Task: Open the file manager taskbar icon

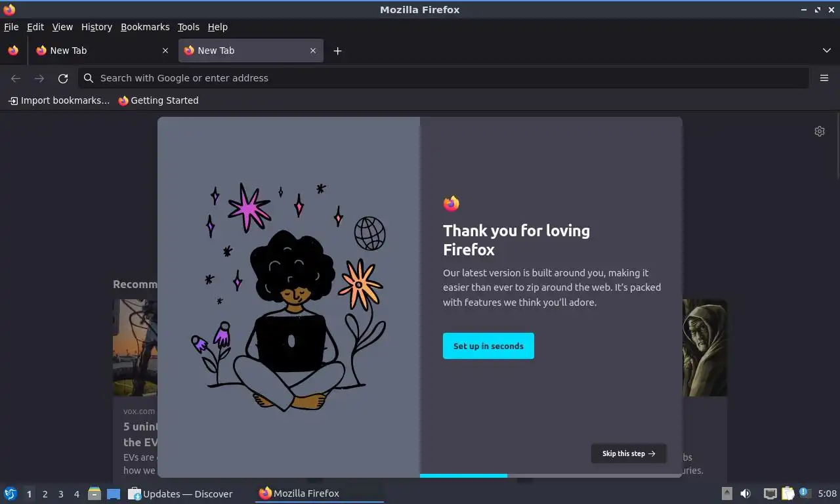Action: click(x=94, y=493)
